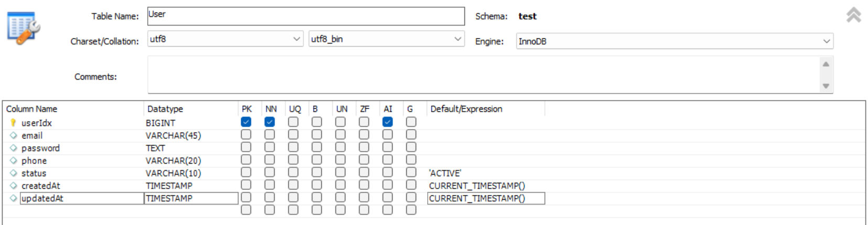The width and height of the screenshot is (868, 225).
Task: Toggle UQ checkbox for the email column
Action: [x=293, y=134]
